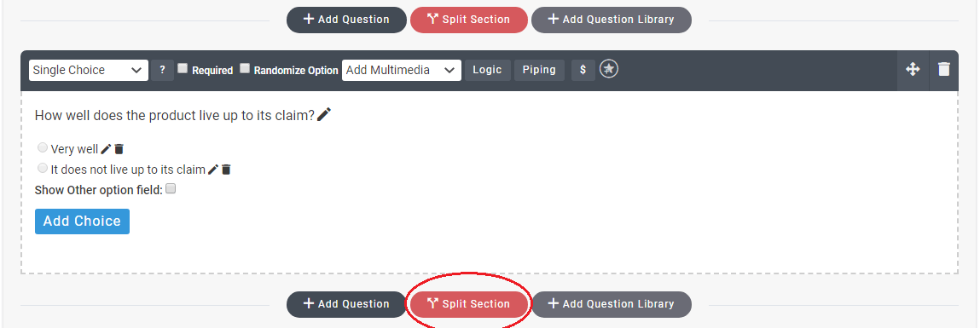Screen dimensions: 980x328
Task: Toggle the Randomize Option checkbox
Action: pyautogui.click(x=245, y=69)
